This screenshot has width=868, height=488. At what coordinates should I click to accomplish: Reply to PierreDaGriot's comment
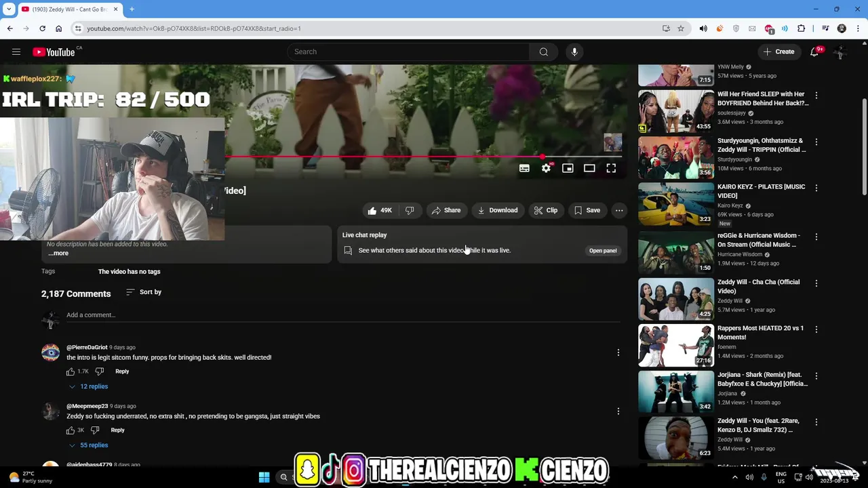[x=122, y=371]
